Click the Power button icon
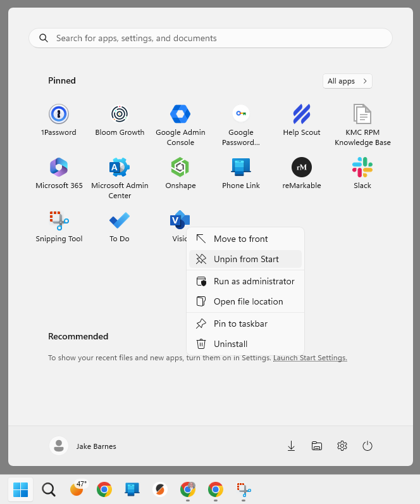The height and width of the screenshot is (504, 420). point(367,446)
